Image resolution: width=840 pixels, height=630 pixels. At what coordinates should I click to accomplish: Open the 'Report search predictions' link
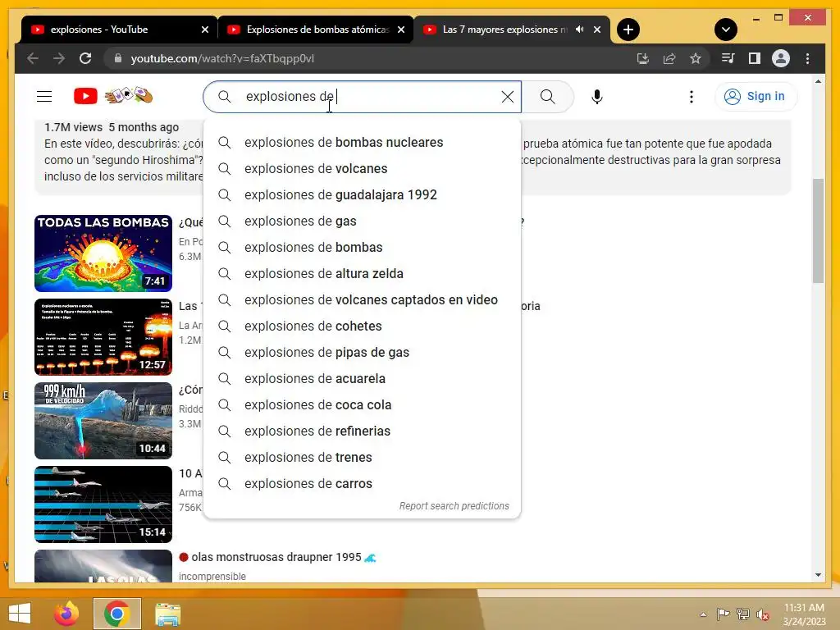coord(454,505)
